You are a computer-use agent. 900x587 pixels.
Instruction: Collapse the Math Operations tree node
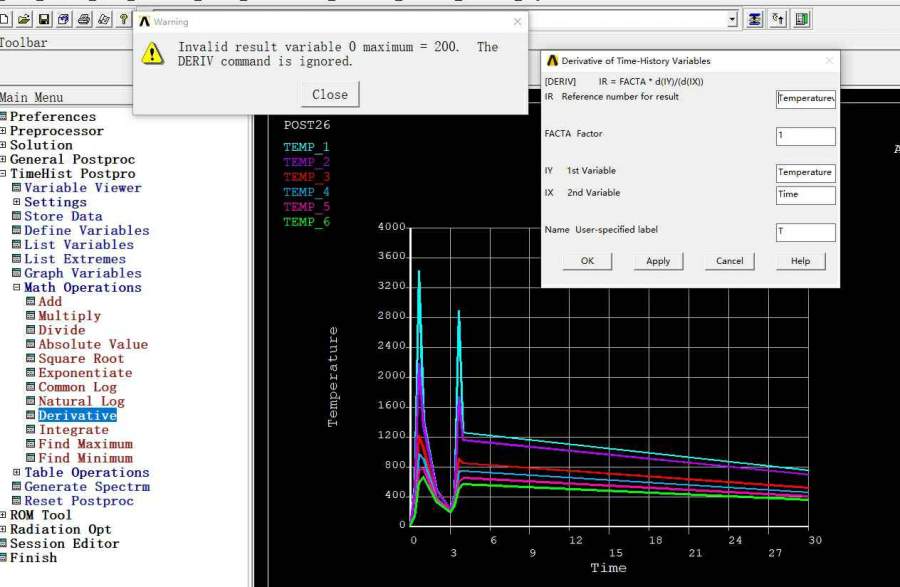pos(17,288)
